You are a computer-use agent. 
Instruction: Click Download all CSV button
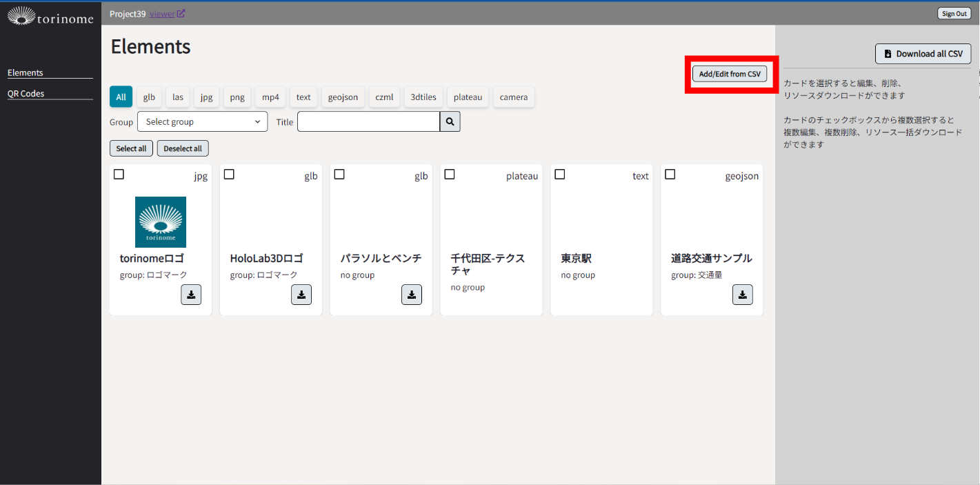tap(923, 54)
